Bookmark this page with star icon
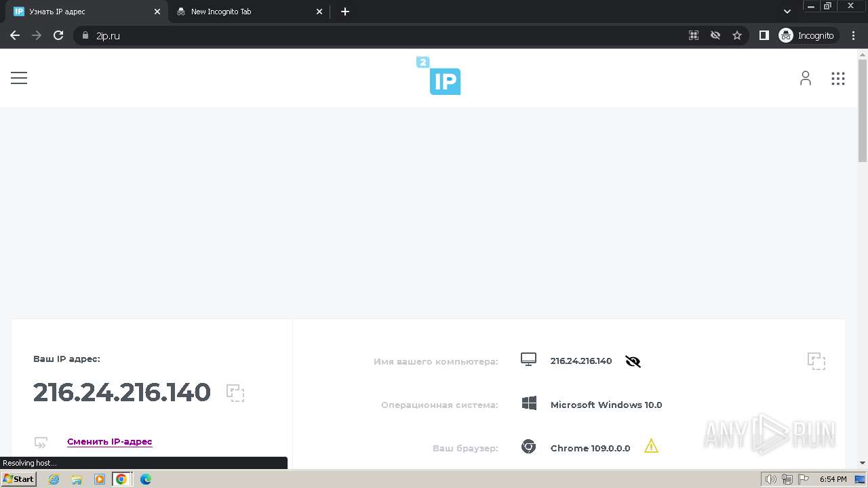The width and height of the screenshot is (868, 488). (737, 35)
